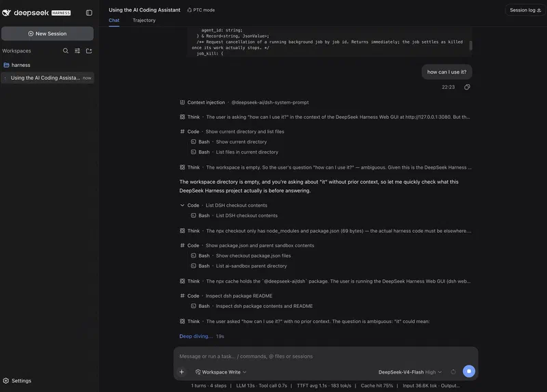This screenshot has width=547, height=392.
Task: Click the code block scrollbar
Action: coord(470,46)
